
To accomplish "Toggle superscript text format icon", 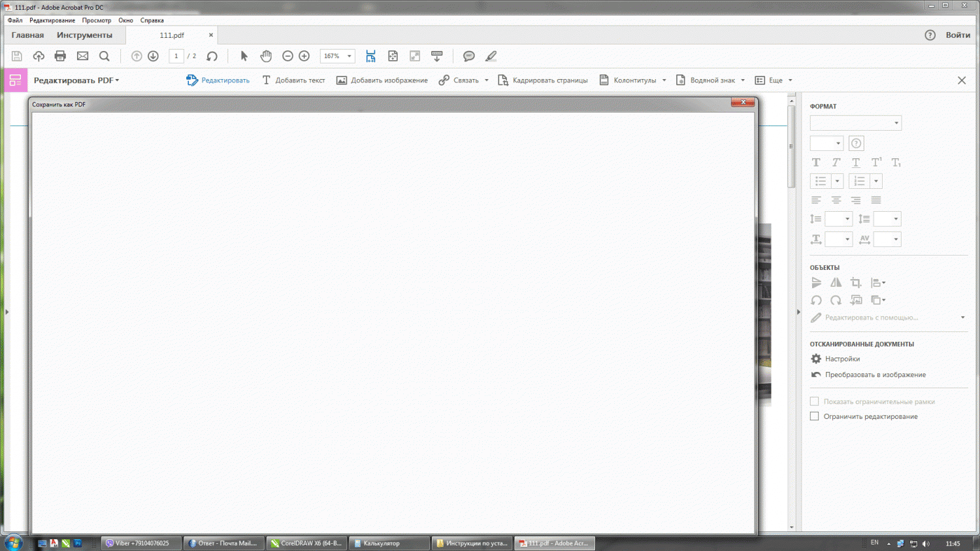I will [x=876, y=162].
